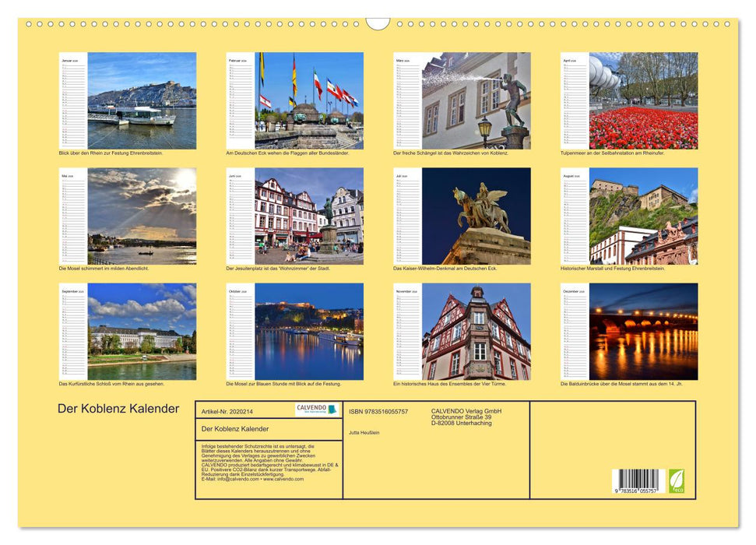The width and height of the screenshot is (756, 545).
Task: Select the wall-mount hanger hole at top center
Action: pos(379,22)
